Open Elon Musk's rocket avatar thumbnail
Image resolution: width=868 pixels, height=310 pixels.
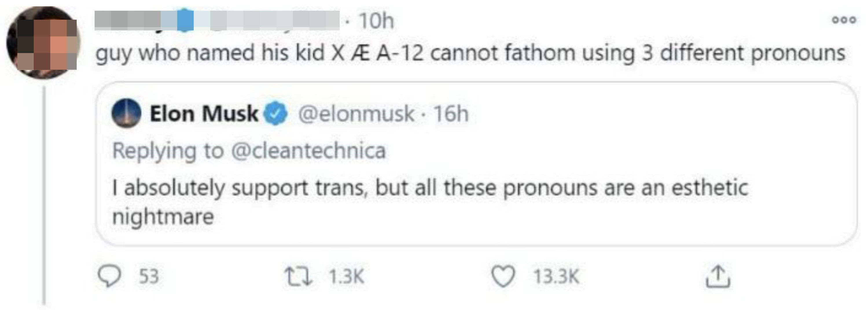126,113
